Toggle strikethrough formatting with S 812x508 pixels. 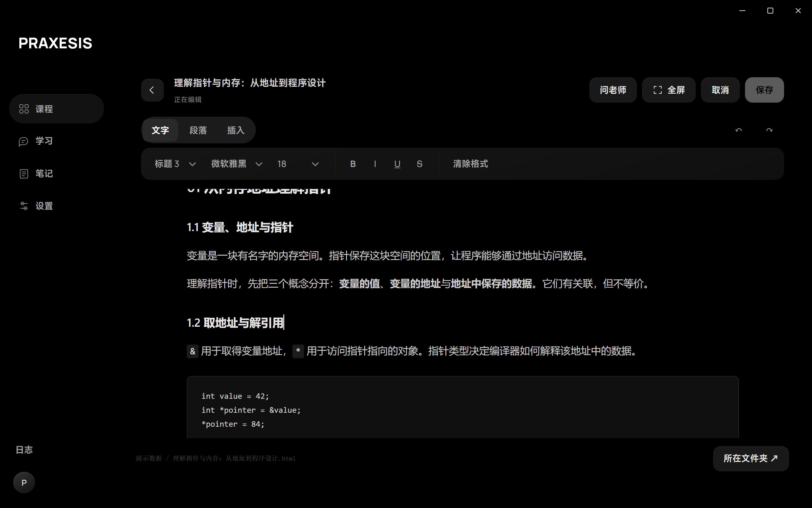[x=419, y=164]
